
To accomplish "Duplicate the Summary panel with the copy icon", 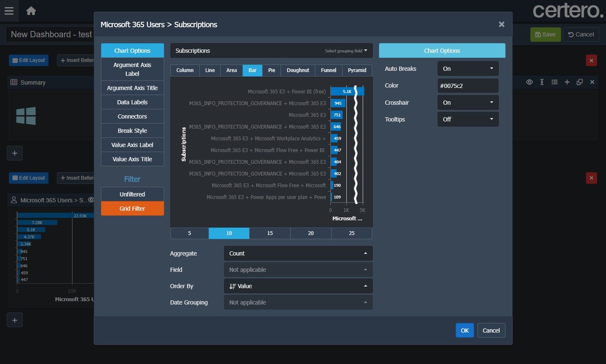I will (580, 82).
